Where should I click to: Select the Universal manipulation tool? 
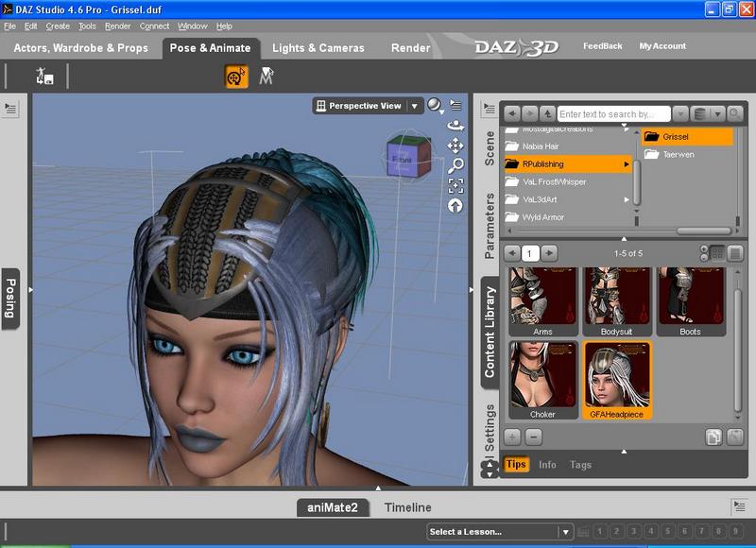[236, 77]
